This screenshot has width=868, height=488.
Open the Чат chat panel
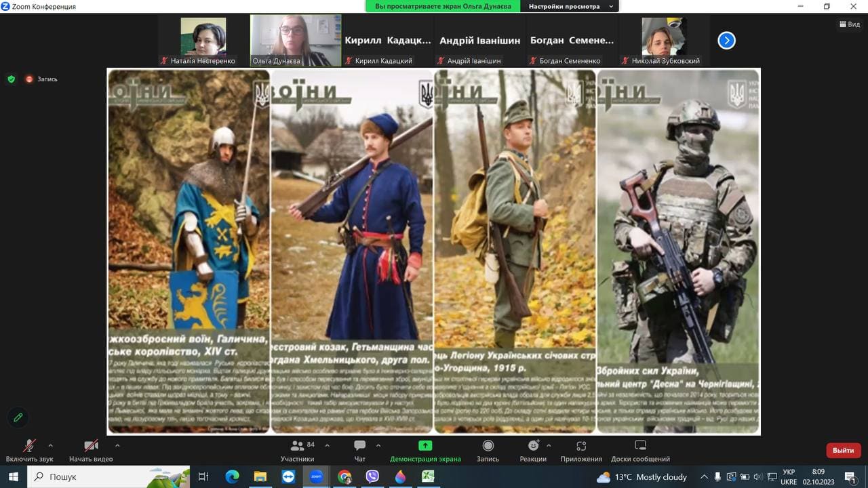click(359, 451)
